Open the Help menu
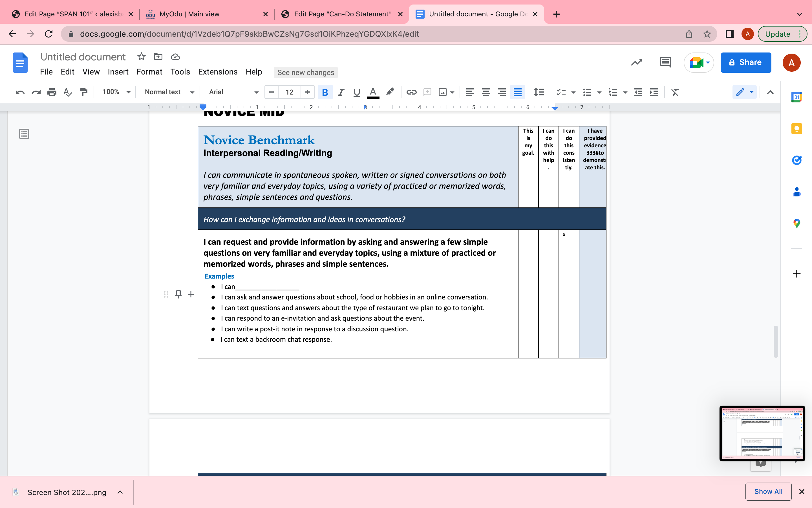This screenshot has height=508, width=812. [254, 72]
